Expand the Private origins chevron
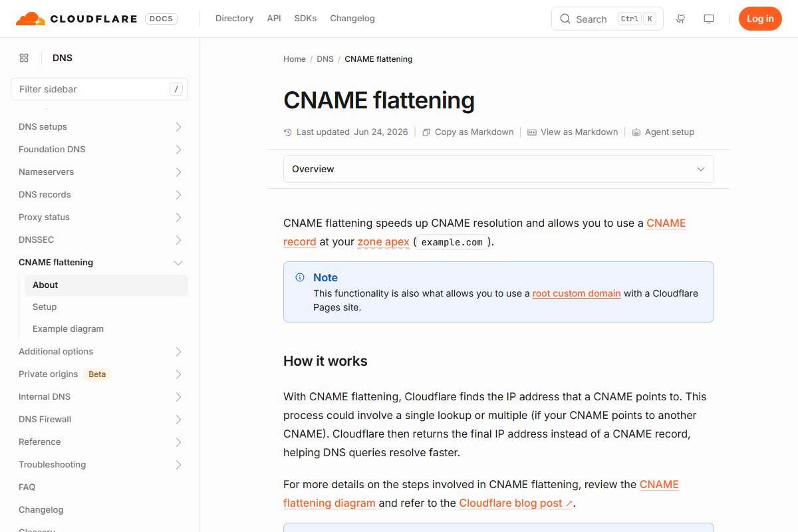 click(x=178, y=374)
